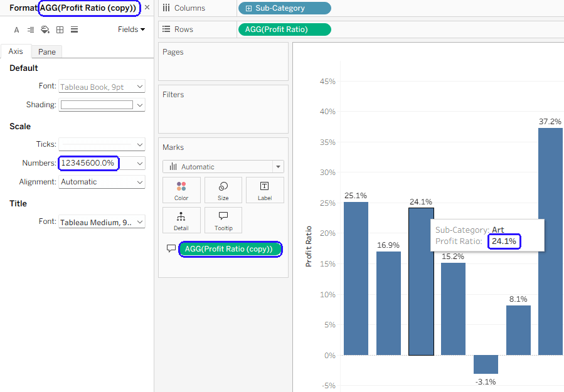Expand the Numbers format dropdown
This screenshot has width=564, height=392.
pyautogui.click(x=140, y=163)
